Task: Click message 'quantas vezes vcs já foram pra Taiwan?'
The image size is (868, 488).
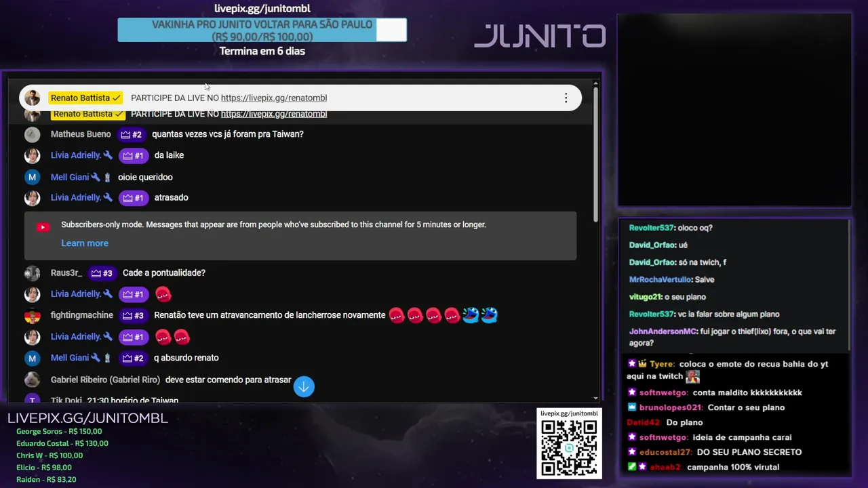Action: 228,134
